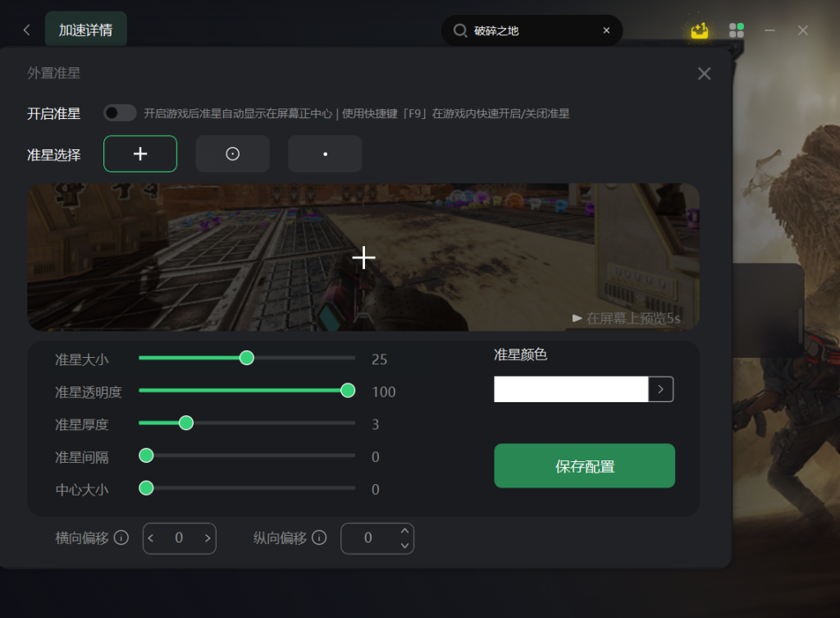
Task: Adjust the 中心大小 slider handle
Action: coord(146,488)
